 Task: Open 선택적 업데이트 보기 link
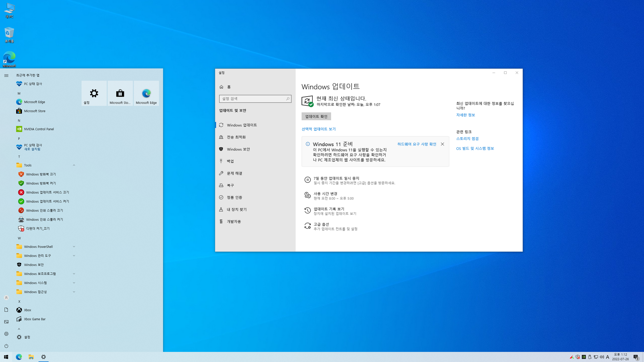coord(318,129)
